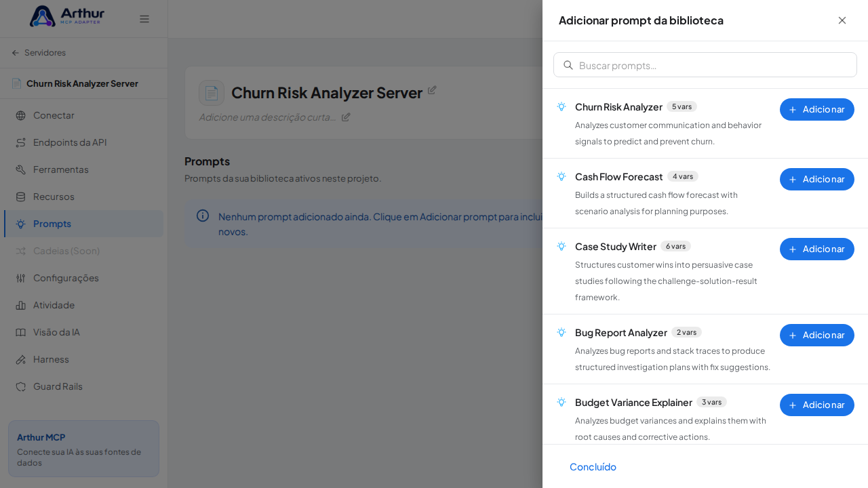
Task: Click the Atividade chart icon
Action: tap(20, 305)
